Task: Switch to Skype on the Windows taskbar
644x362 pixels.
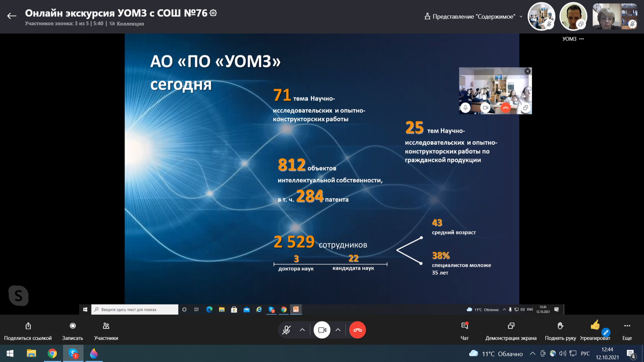Action: pyautogui.click(x=73, y=353)
